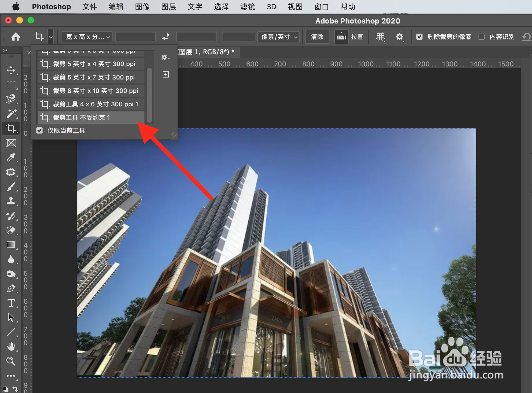Choose preset 裁剪 5 英寸 x 7 英寸

click(x=91, y=77)
